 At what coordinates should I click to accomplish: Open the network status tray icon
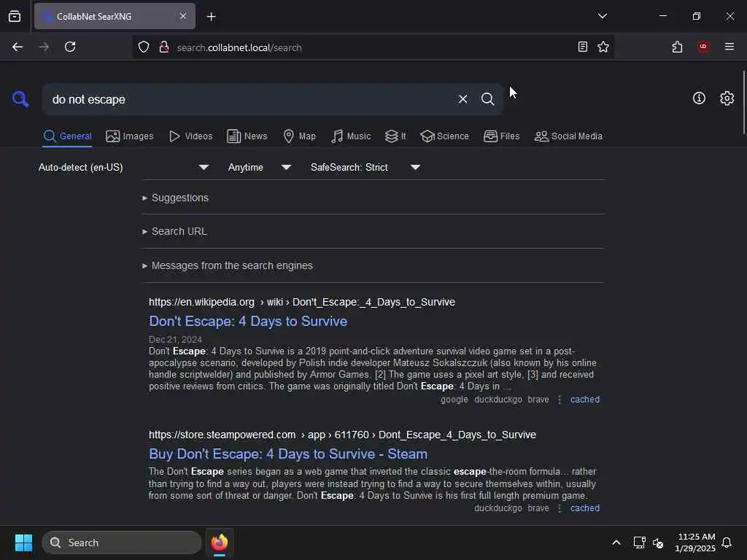coord(639,542)
